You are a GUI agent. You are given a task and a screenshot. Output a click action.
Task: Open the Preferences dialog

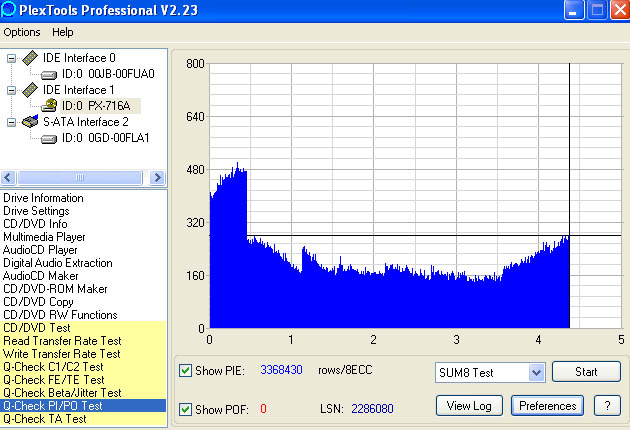point(547,406)
